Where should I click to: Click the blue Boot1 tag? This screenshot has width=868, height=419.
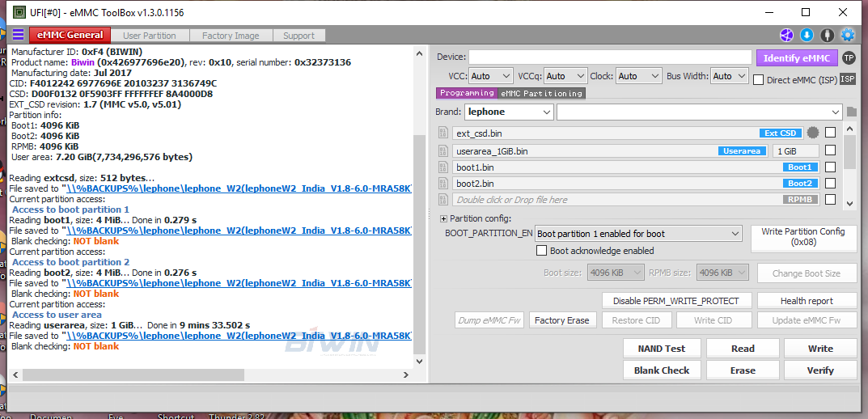800,167
